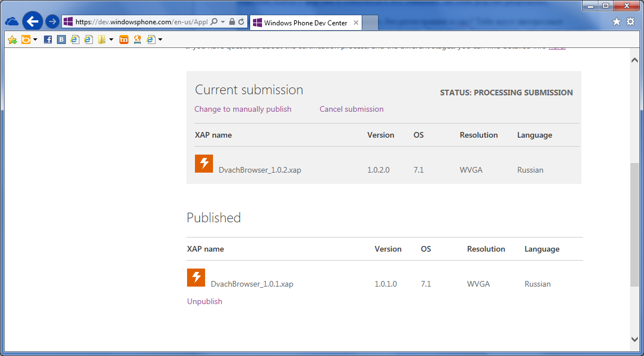Open the yellow folder bookmark
The image size is (644, 356).
101,39
